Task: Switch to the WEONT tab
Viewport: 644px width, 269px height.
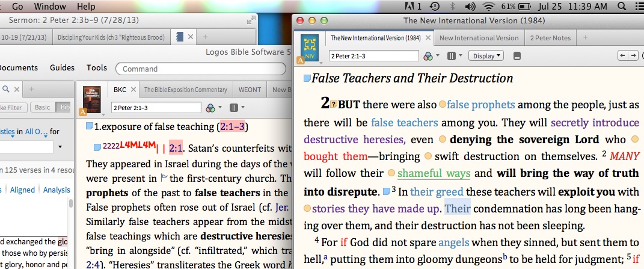Action: tap(249, 90)
